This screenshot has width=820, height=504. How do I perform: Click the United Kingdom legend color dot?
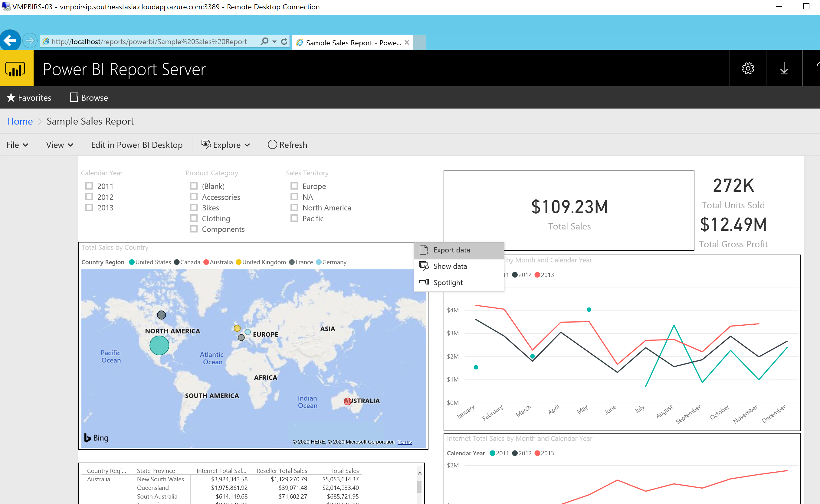238,262
